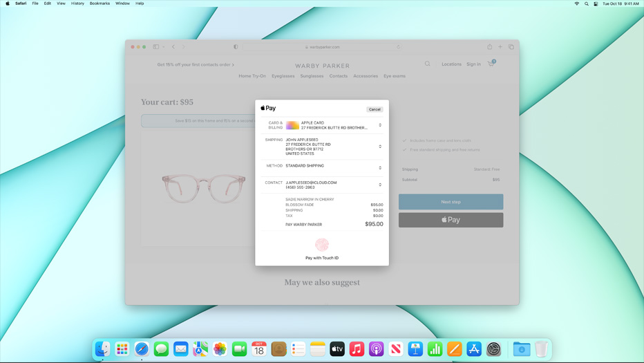
Task: Go to Sunglasses section
Action: pyautogui.click(x=312, y=76)
